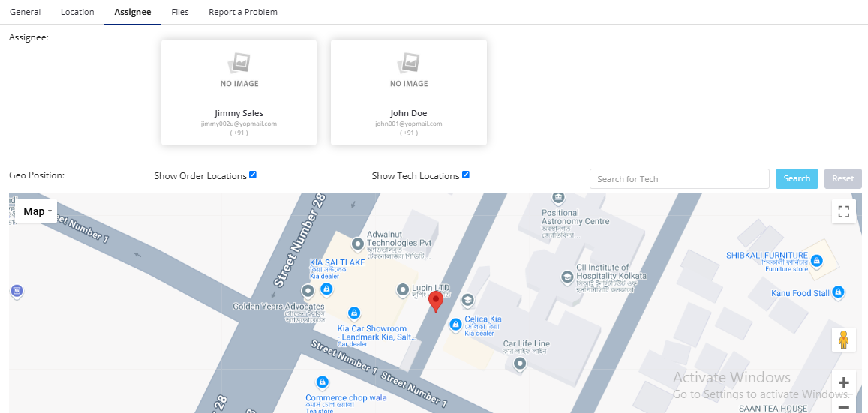Click the red location pin marker
Image resolution: width=868 pixels, height=413 pixels.
[436, 302]
